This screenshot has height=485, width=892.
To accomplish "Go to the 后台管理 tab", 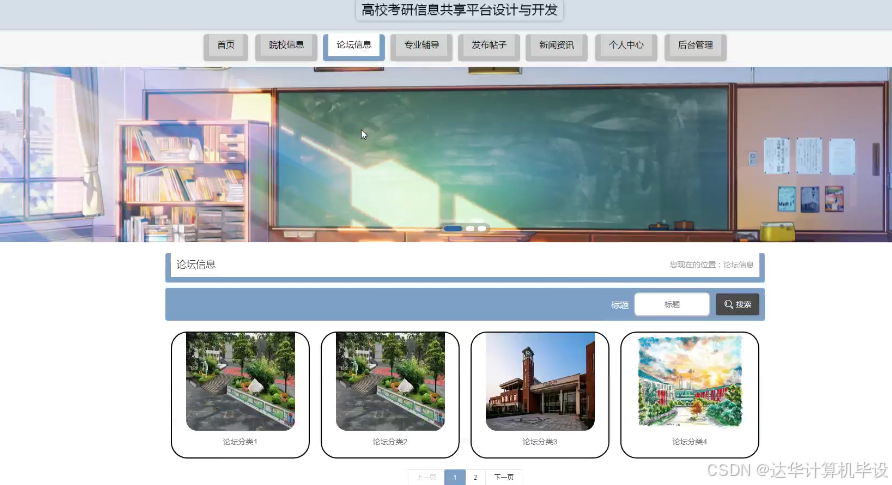I will click(695, 46).
